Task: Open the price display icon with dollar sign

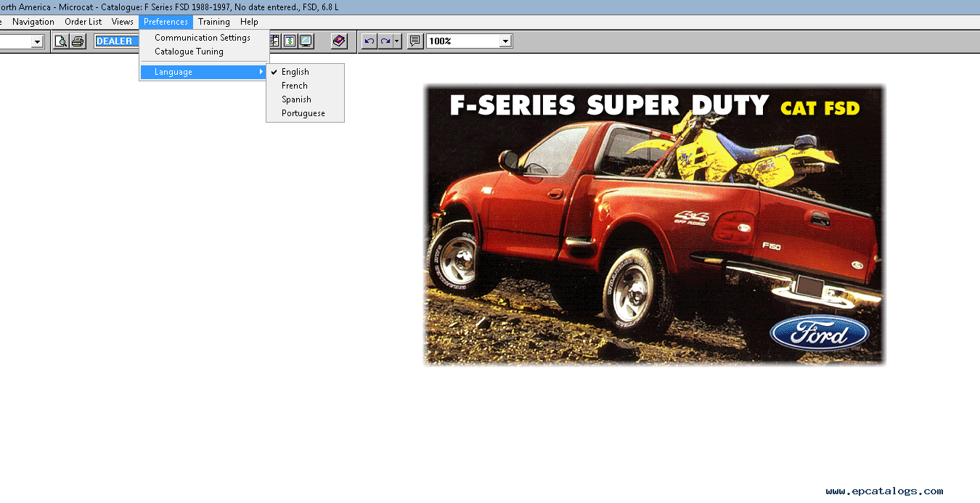Action: tap(290, 41)
